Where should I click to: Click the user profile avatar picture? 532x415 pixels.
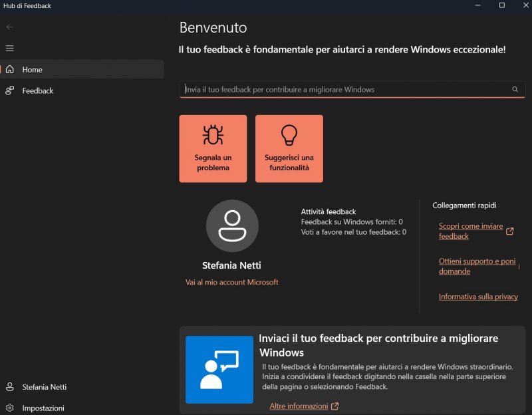point(232,225)
